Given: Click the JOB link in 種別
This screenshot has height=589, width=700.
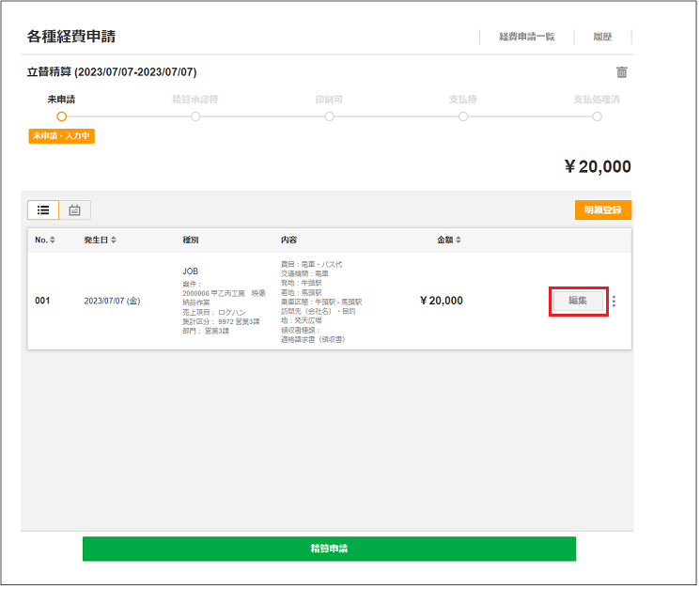Looking at the screenshot, I should coord(190,271).
